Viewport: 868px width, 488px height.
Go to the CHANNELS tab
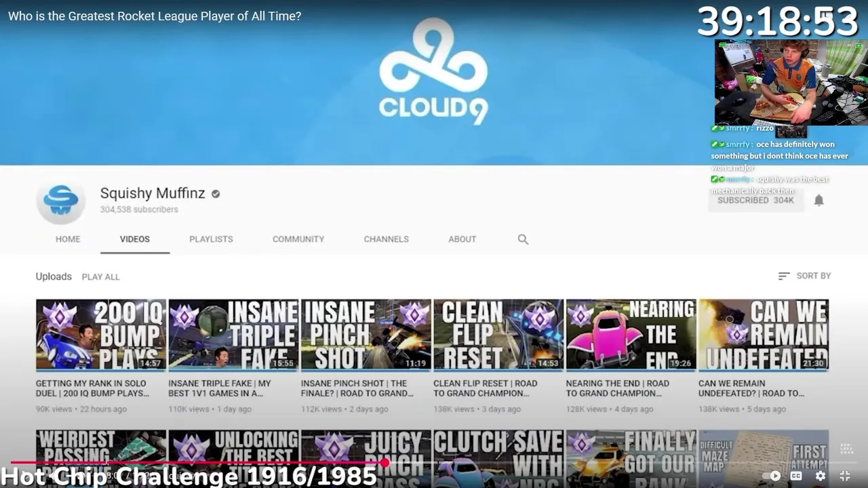pos(386,239)
